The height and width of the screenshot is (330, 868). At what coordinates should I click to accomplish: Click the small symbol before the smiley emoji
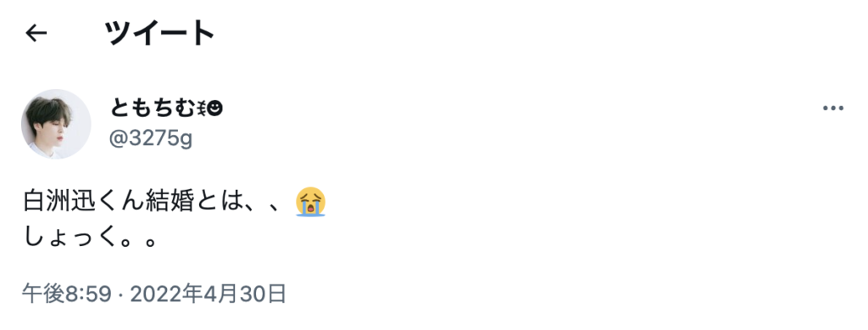click(x=202, y=109)
